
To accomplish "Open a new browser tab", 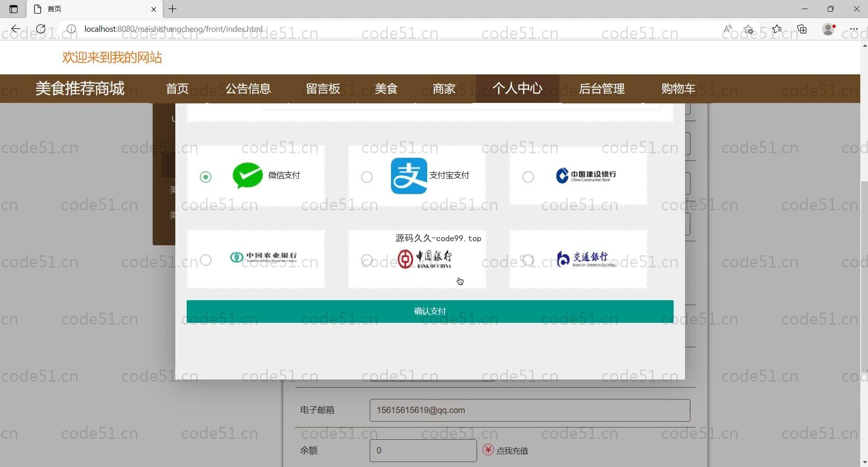I will 173,9.
